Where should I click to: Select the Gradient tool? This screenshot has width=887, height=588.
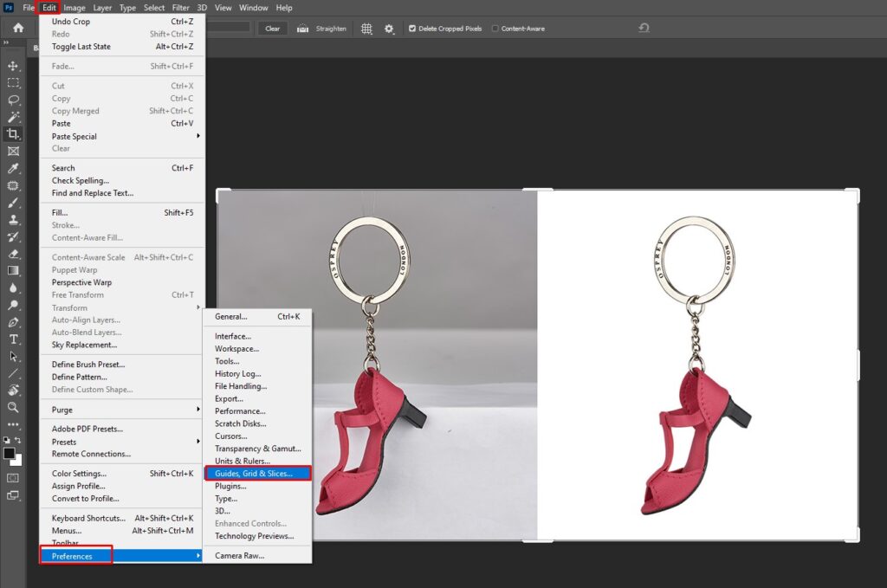pyautogui.click(x=13, y=269)
